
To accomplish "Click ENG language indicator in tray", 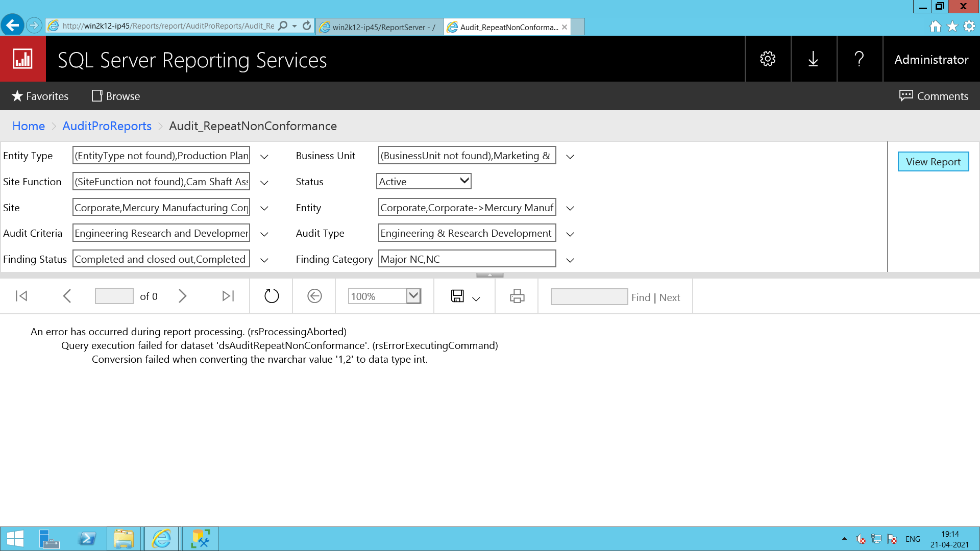I will [x=913, y=539].
